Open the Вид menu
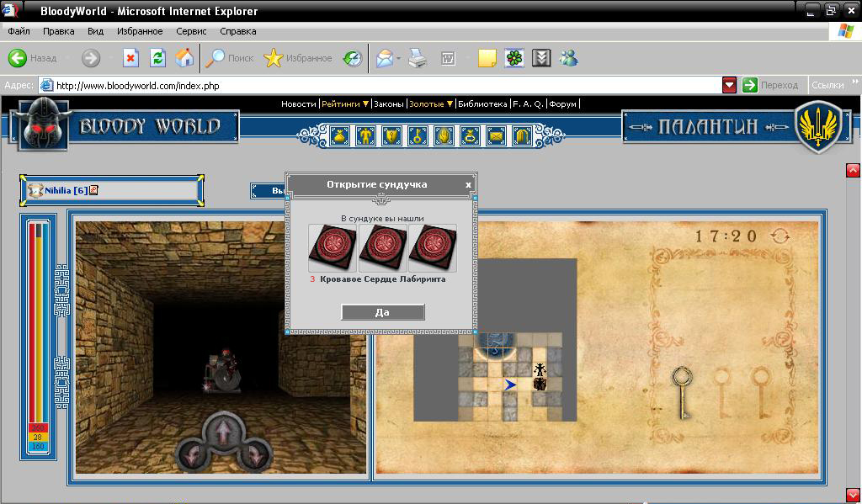 point(96,31)
